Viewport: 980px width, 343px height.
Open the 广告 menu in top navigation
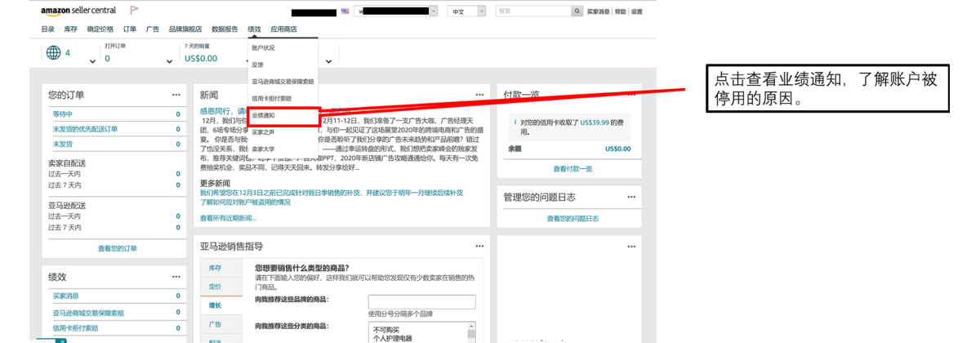tap(153, 29)
